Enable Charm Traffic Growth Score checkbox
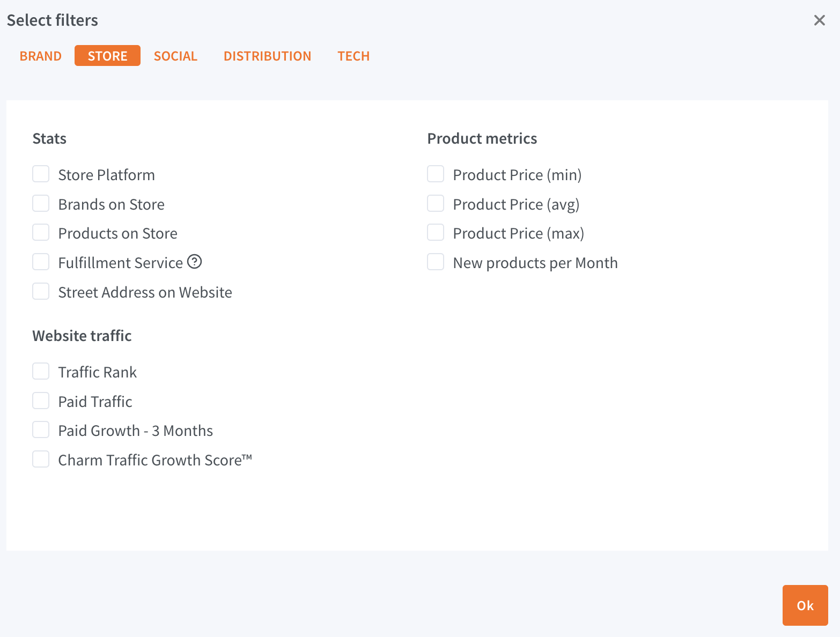The width and height of the screenshot is (840, 637). point(41,460)
